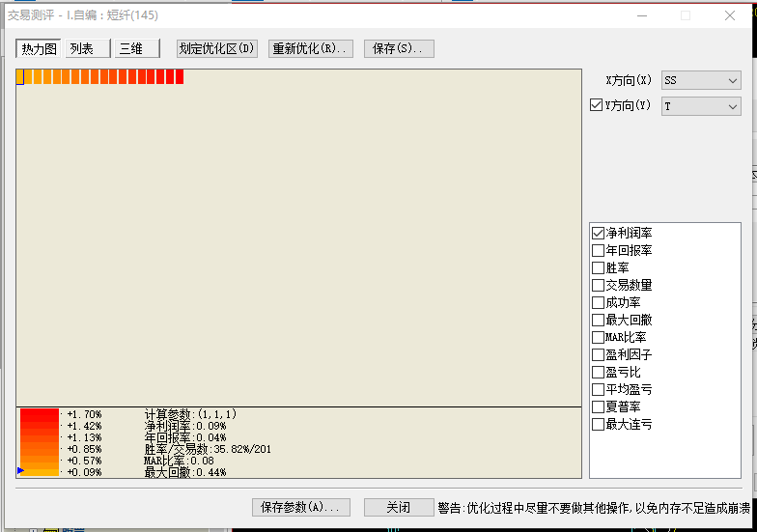Switch to the 列表 tab
The width and height of the screenshot is (757, 532).
point(87,48)
